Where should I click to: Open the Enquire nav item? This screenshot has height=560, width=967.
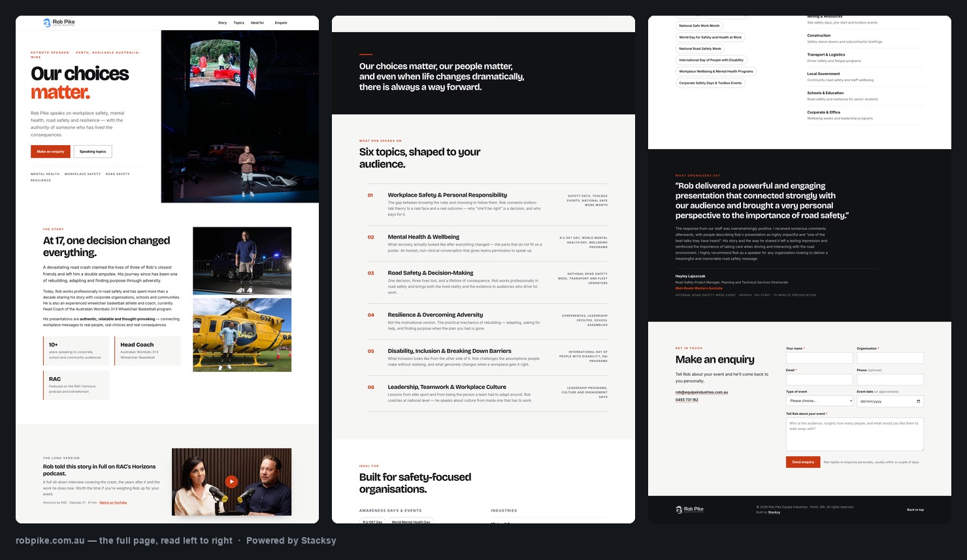click(281, 23)
